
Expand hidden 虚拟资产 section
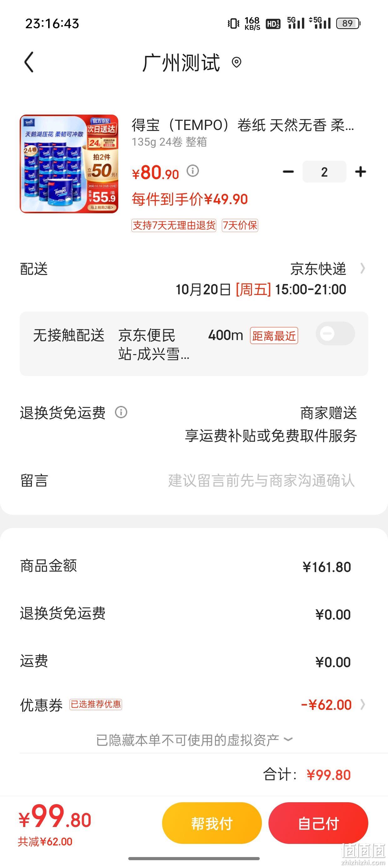pos(194,740)
